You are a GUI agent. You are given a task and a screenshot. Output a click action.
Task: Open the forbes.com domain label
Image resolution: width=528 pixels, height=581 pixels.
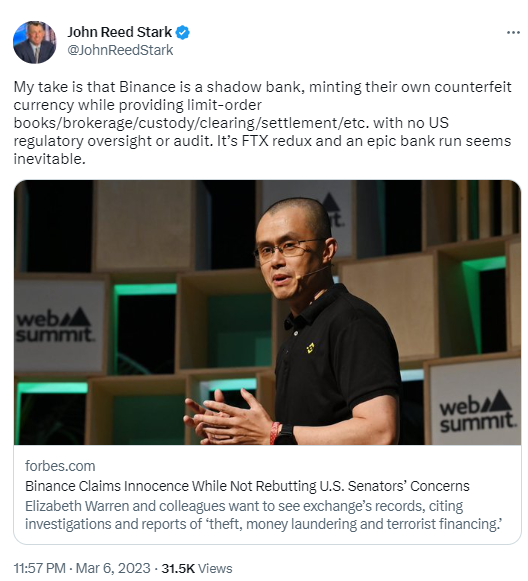(x=60, y=466)
